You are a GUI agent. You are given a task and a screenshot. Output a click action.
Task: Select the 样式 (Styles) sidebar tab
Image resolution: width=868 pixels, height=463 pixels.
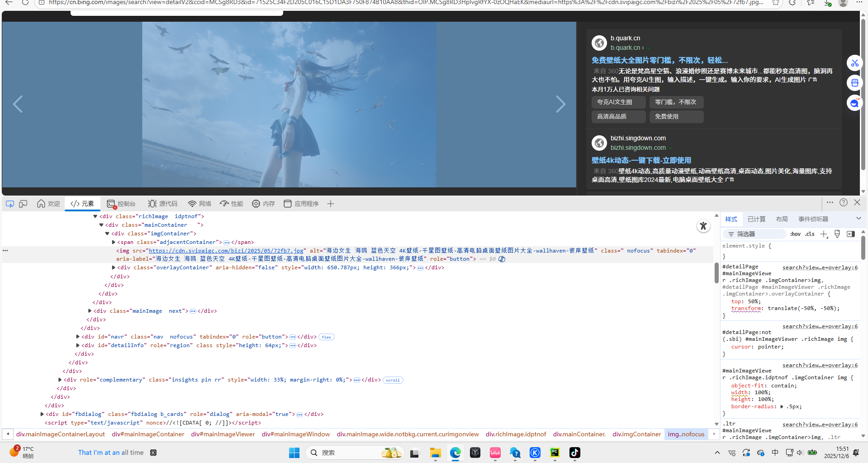point(731,219)
